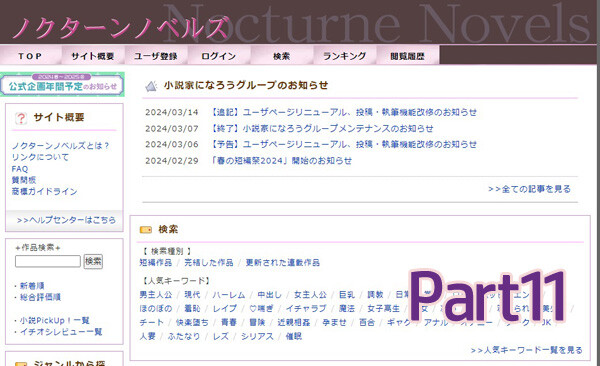This screenshot has height=366, width=600.
Task: Open the TOP navigation tab
Action: (x=30, y=56)
